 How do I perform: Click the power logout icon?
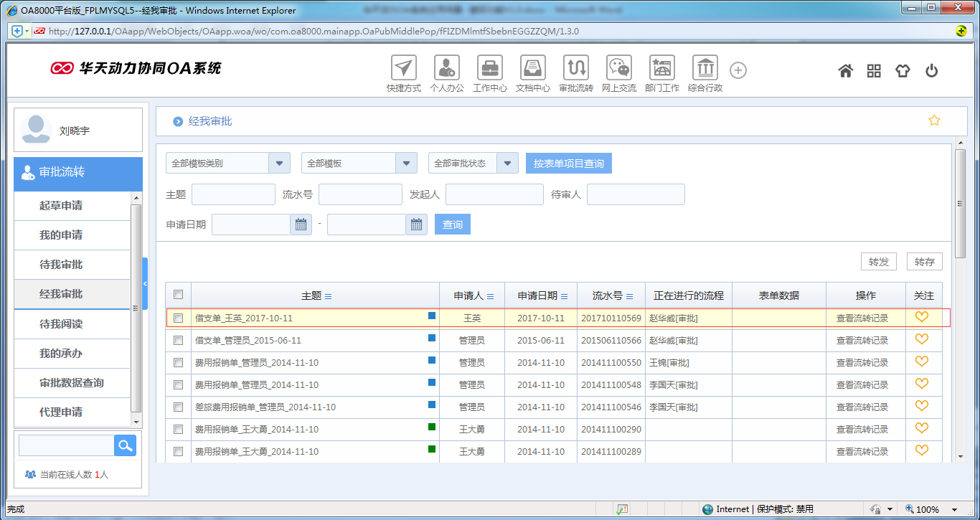point(931,70)
